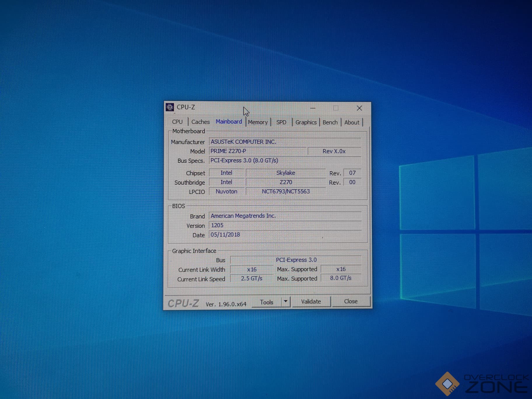Click the Manufacturer field showing ASUSTeK
Viewport: 532px width, 399px height.
(285, 142)
